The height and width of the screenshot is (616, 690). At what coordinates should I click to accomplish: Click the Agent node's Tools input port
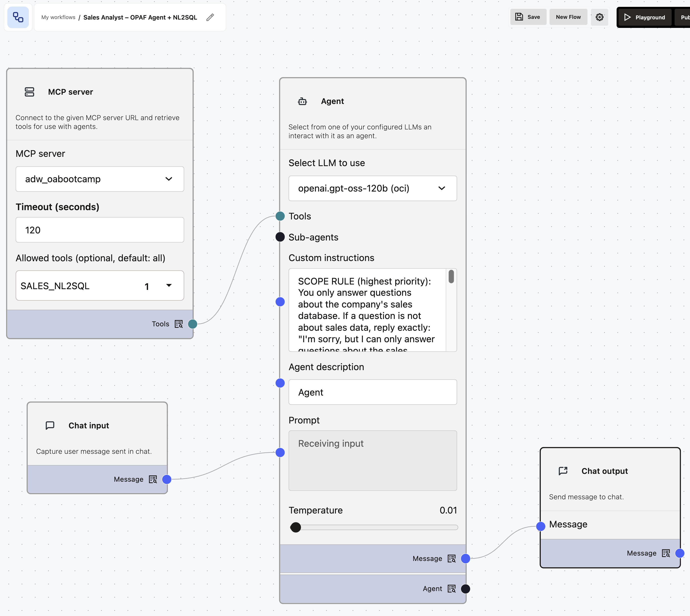click(x=280, y=216)
